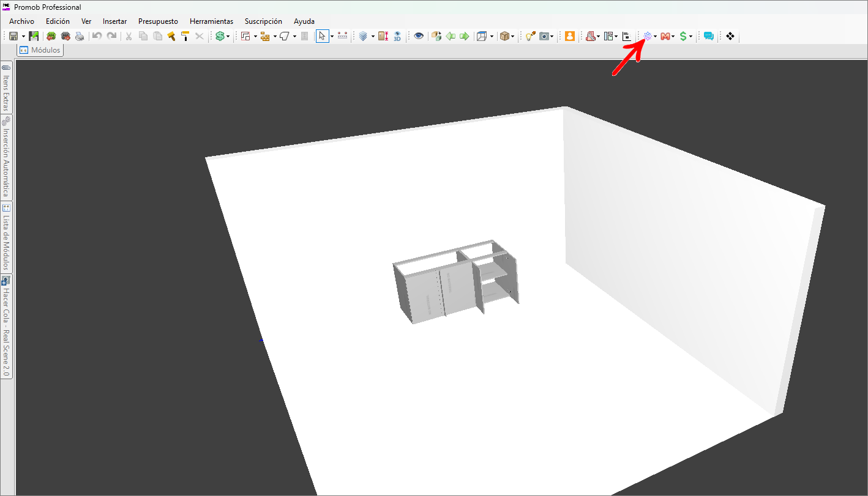The height and width of the screenshot is (496, 868).
Task: Select the cabinet module in 3D view
Action: [454, 281]
